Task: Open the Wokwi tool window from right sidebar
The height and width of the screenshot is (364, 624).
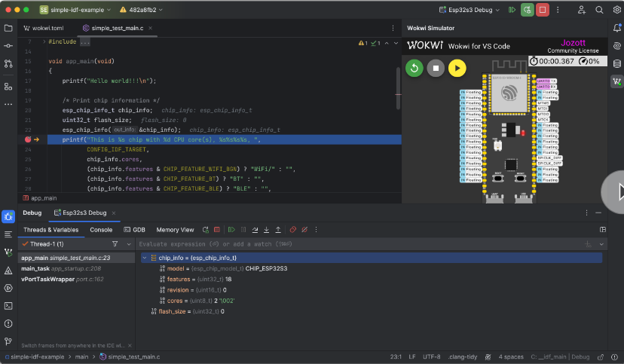Action: click(616, 81)
